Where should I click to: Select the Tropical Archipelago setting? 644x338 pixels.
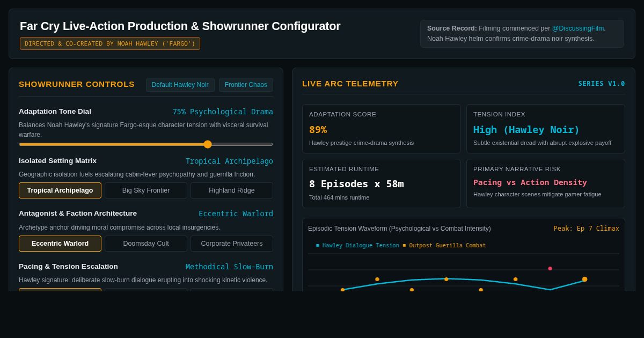(x=60, y=190)
